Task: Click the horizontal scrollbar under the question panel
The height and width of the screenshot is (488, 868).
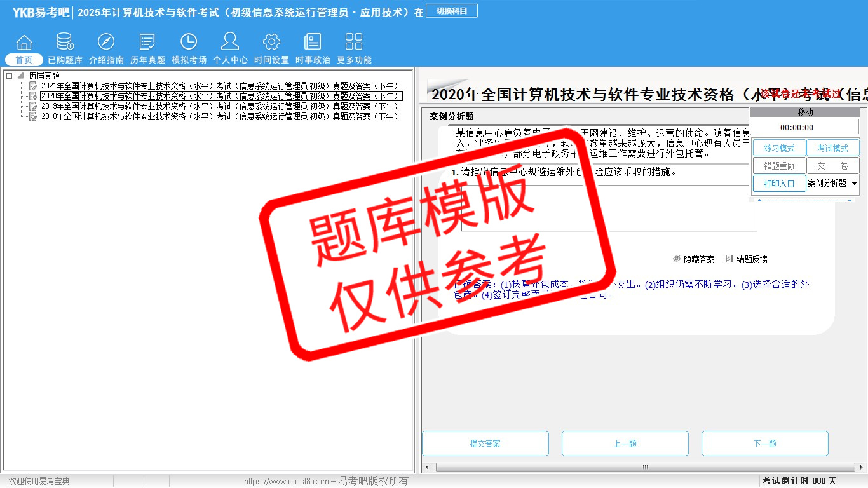Action: [x=540, y=468]
